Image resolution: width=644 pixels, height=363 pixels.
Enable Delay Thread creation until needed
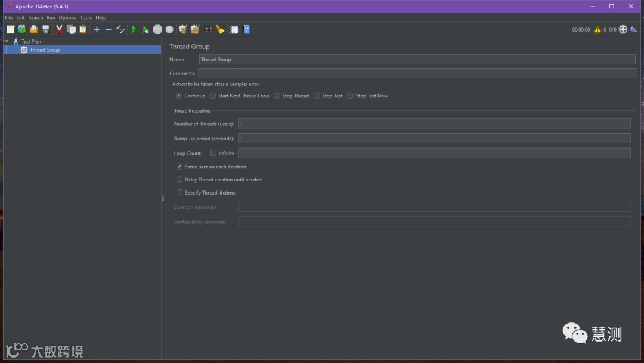pyautogui.click(x=179, y=180)
